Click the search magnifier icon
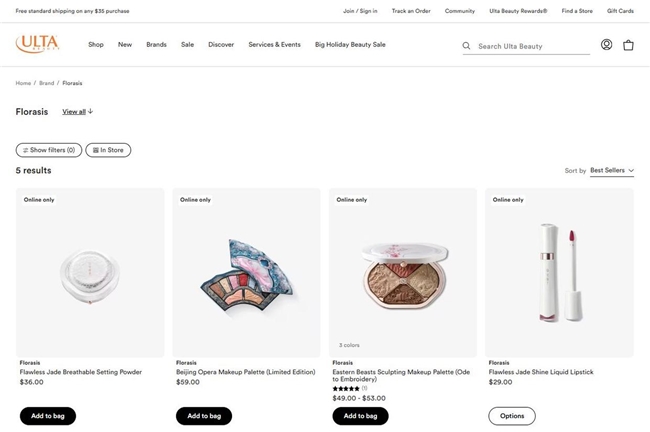The width and height of the screenshot is (650, 432). (466, 46)
